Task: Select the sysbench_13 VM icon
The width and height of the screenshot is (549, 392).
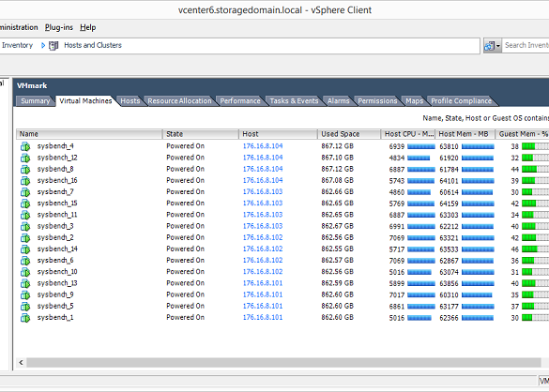Action: tap(25, 283)
